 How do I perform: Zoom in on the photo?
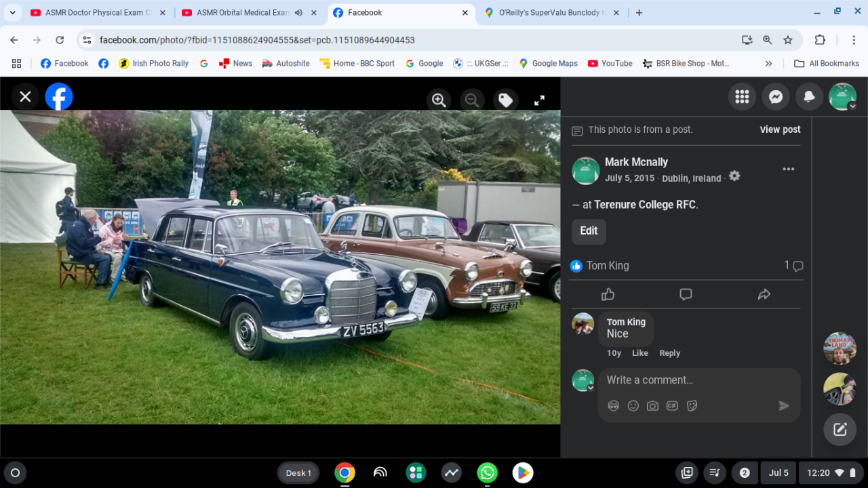coord(439,100)
